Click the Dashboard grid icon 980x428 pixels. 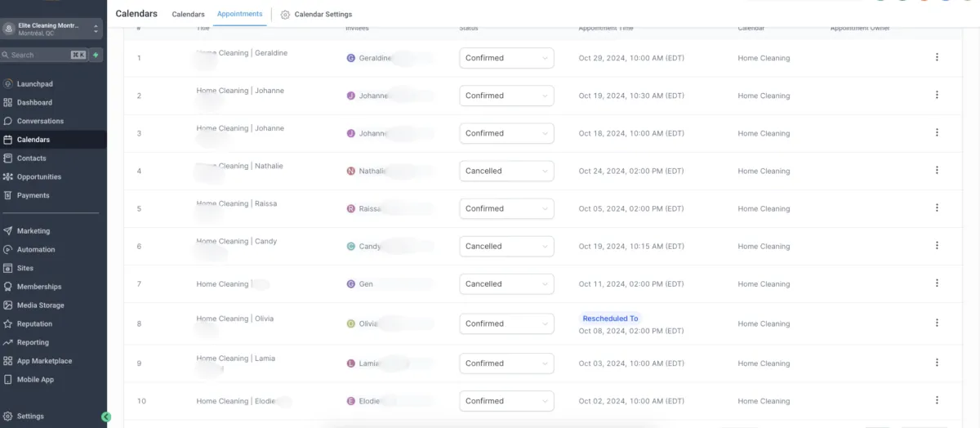pos(7,103)
